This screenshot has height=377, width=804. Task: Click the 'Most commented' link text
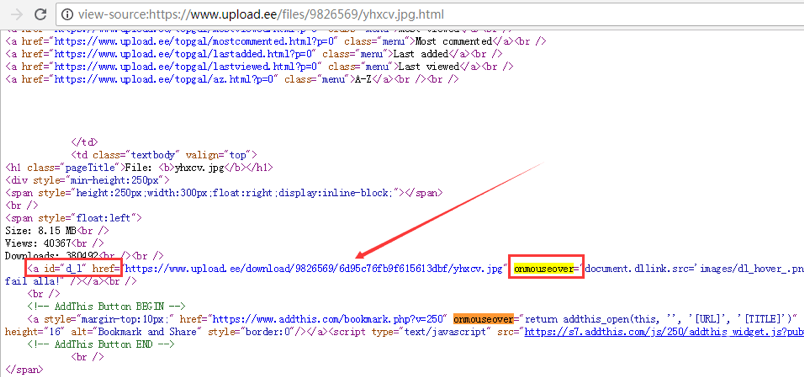pos(453,41)
